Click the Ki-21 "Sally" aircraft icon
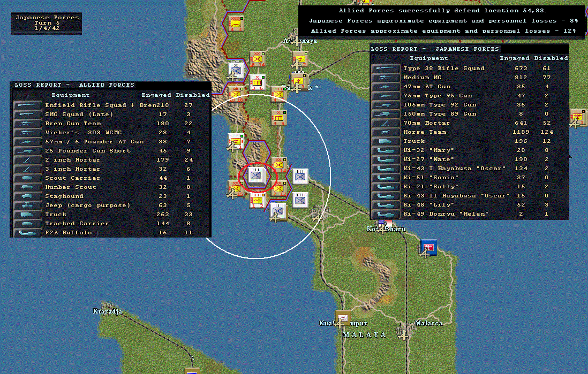The image size is (588, 374). click(386, 187)
